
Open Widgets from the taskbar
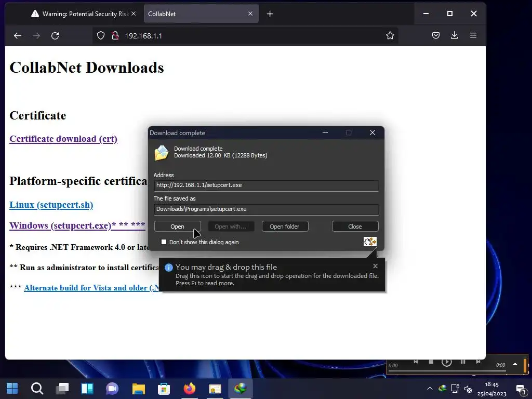87,389
